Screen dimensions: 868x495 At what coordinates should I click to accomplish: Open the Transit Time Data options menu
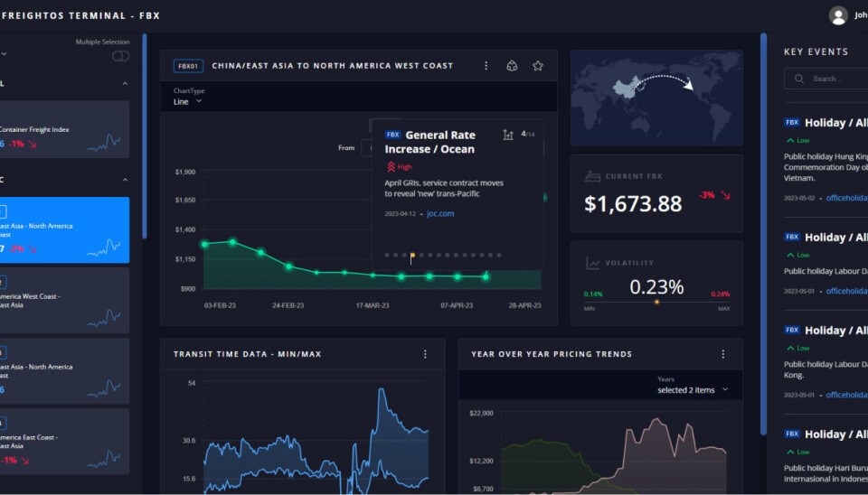coord(425,354)
